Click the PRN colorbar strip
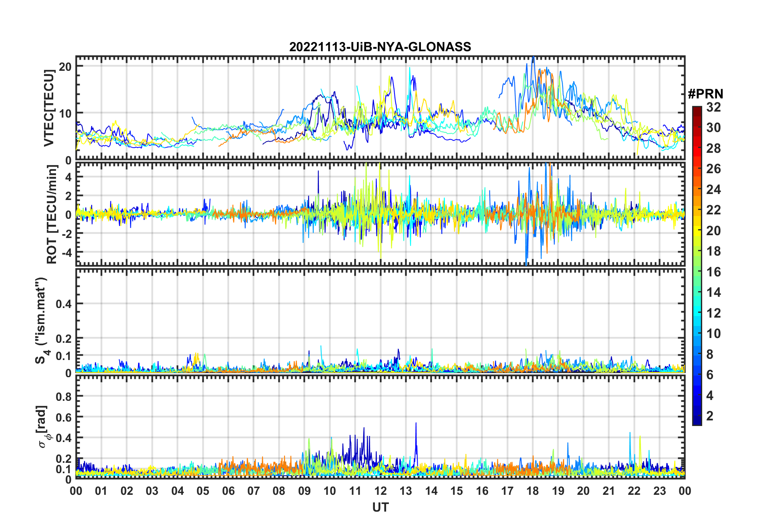 coord(697,266)
